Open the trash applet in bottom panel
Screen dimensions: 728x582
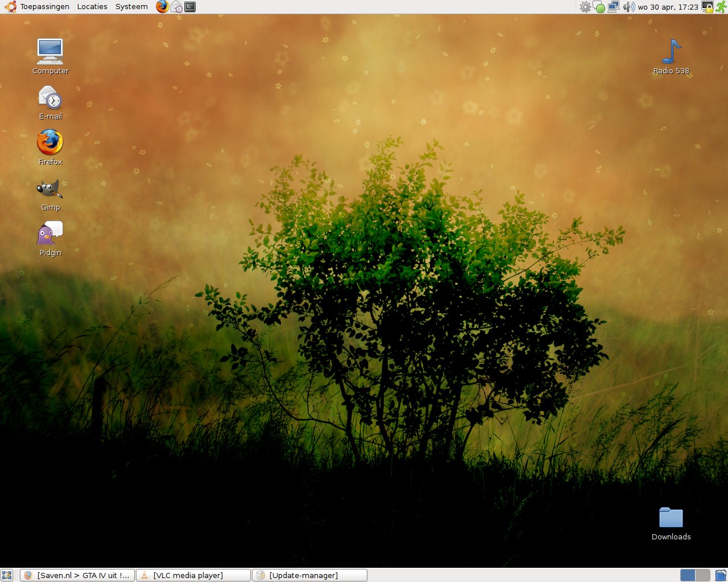tap(721, 575)
